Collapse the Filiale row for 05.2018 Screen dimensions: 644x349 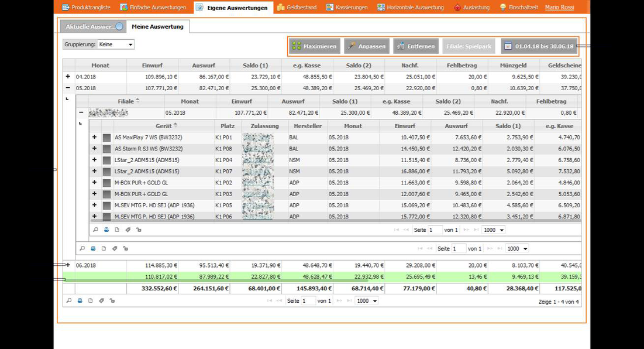click(x=81, y=112)
